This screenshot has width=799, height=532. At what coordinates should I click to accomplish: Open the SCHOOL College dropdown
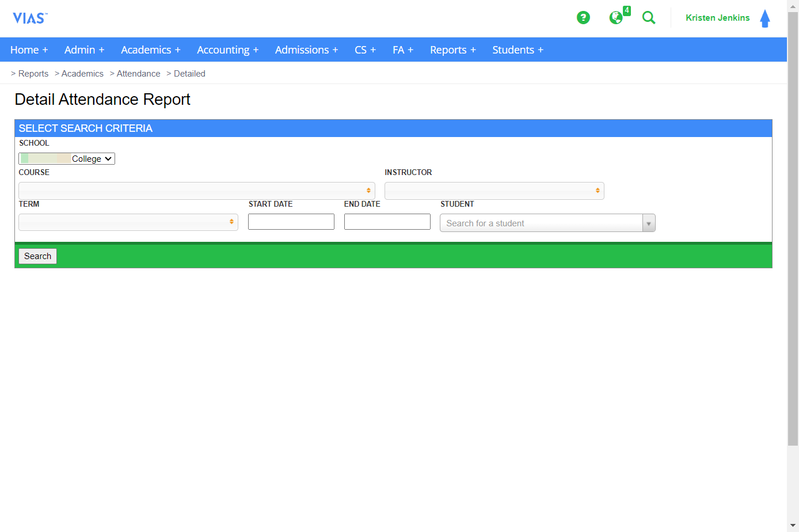point(66,158)
